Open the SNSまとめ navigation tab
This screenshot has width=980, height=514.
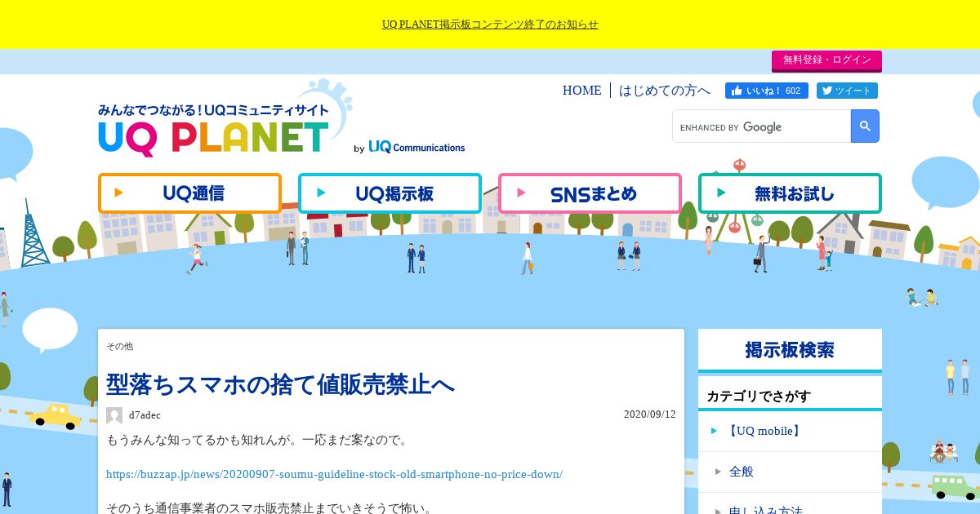[590, 193]
